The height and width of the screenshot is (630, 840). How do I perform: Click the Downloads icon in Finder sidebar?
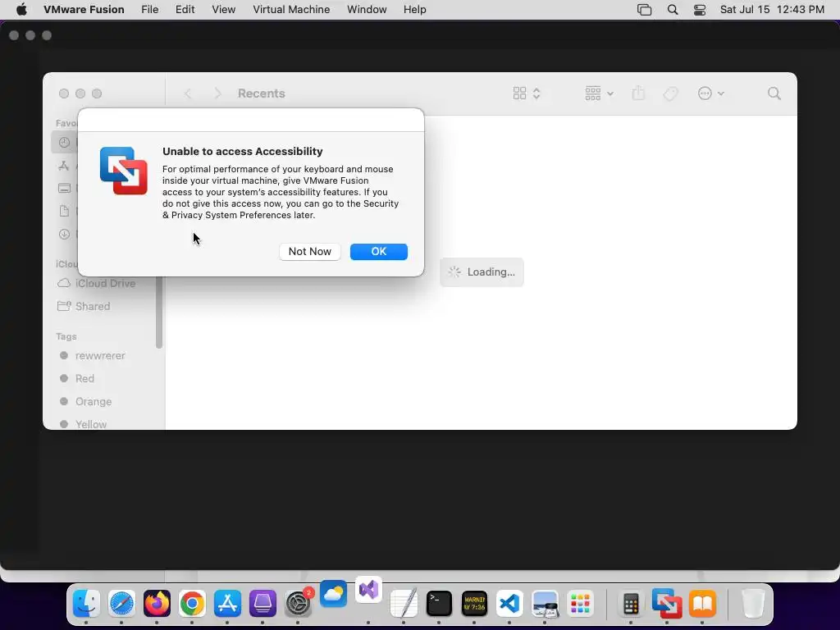click(64, 234)
